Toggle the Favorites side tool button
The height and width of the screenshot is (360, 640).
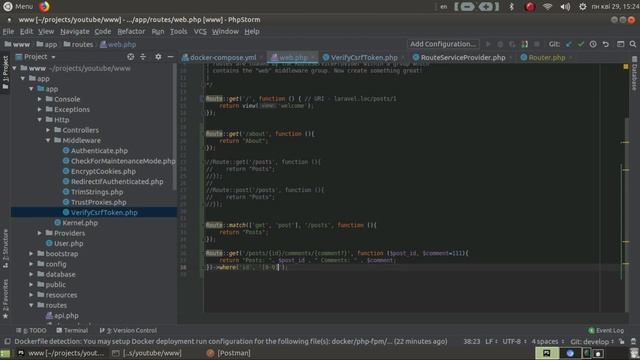[5, 299]
